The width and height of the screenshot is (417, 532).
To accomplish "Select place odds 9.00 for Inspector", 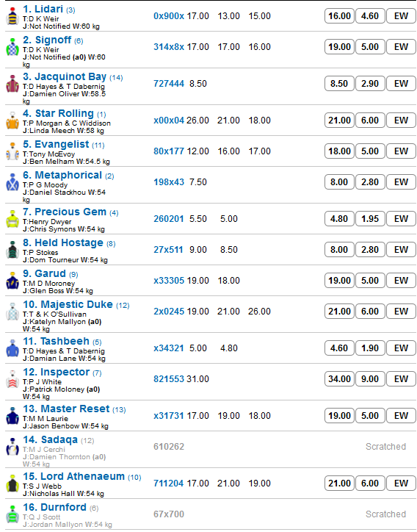I will coord(370,378).
